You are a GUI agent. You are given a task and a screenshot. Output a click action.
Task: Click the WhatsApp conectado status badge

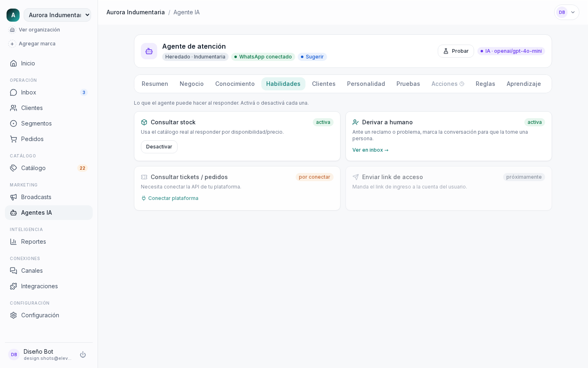263,57
